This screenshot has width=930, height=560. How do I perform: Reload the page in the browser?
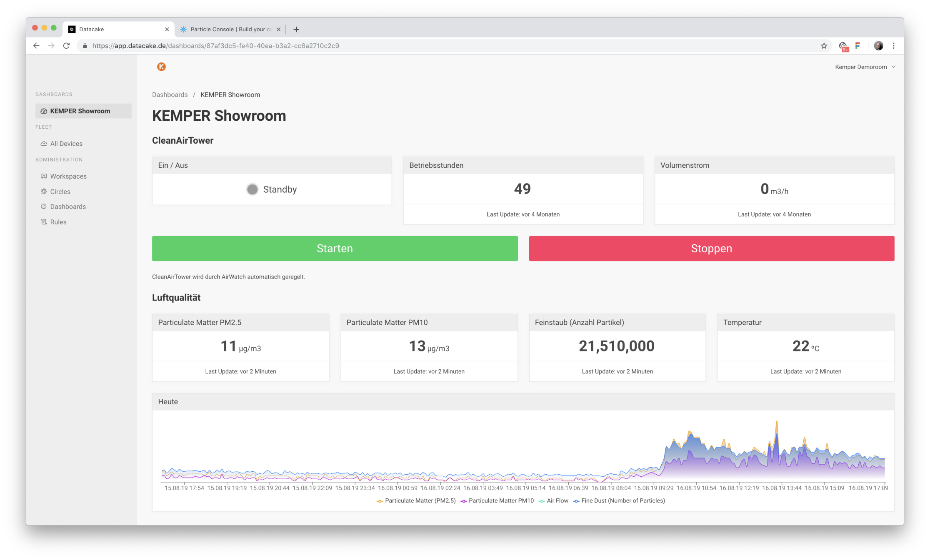click(66, 46)
